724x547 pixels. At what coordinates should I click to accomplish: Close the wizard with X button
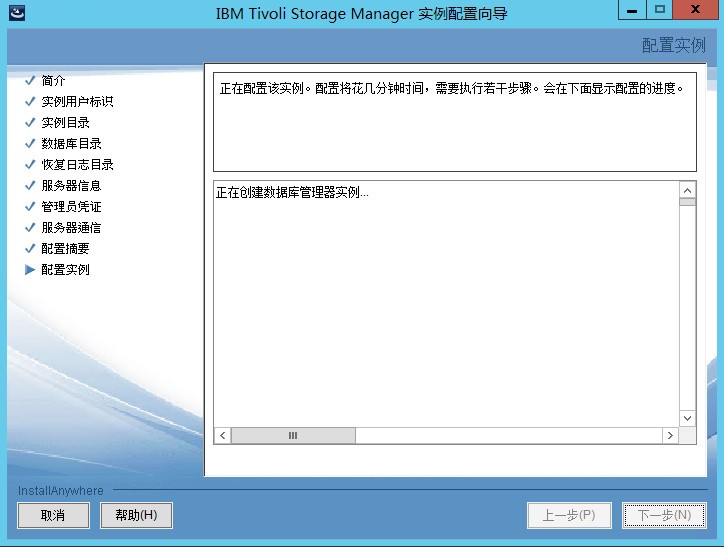pyautogui.click(x=695, y=10)
